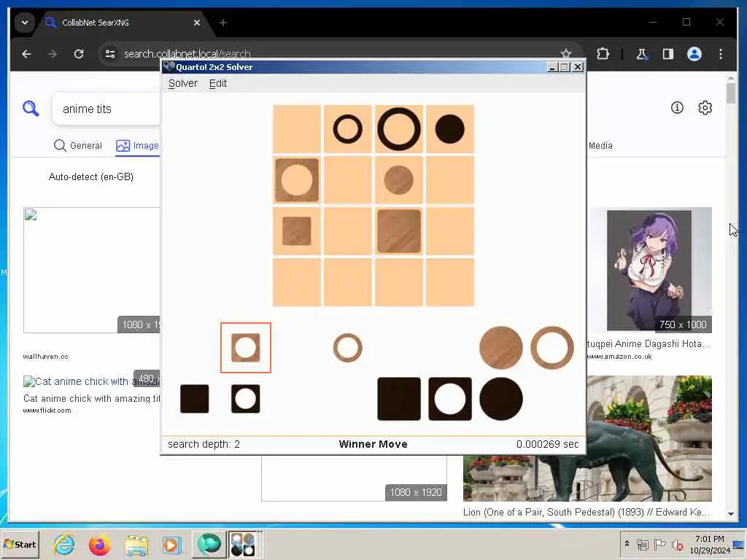Screen dimensions: 747x560
Task: Launch Firefox from the taskbar
Action: tap(99, 544)
